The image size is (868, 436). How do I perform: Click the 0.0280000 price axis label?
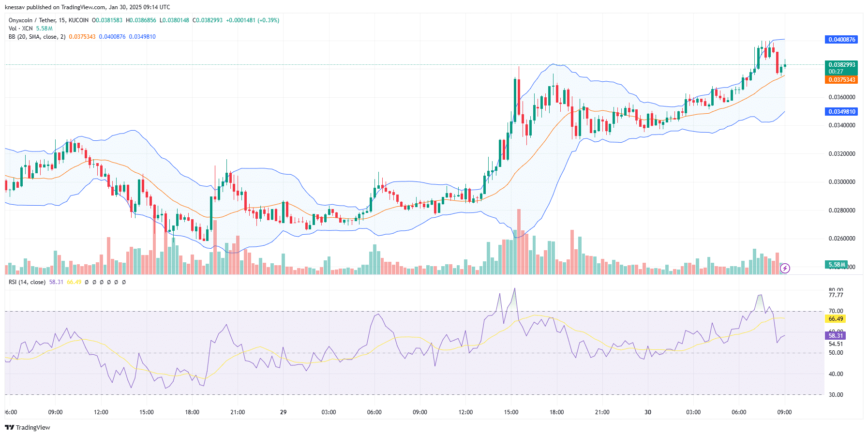[x=842, y=210]
